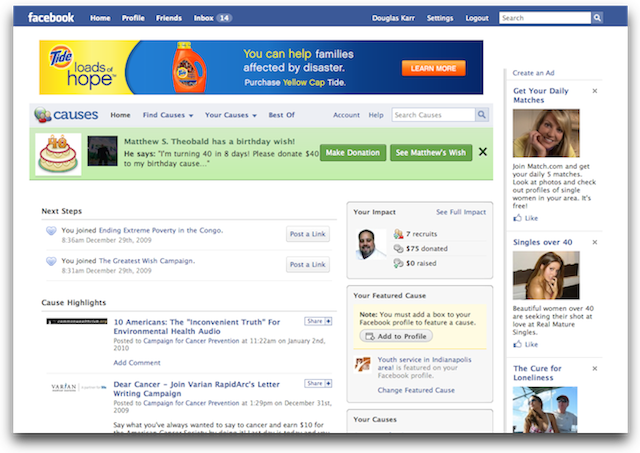
Task: Click LEARN MORE on Tide ad
Action: (x=433, y=68)
